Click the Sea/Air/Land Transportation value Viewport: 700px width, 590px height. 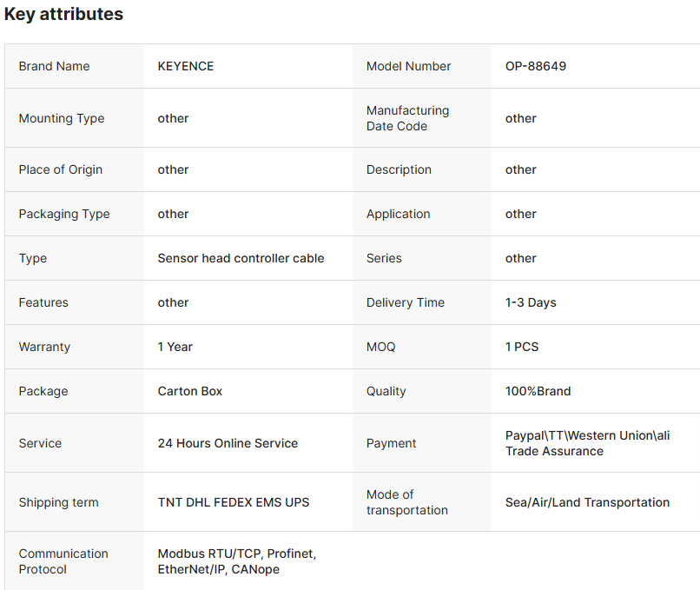click(587, 502)
